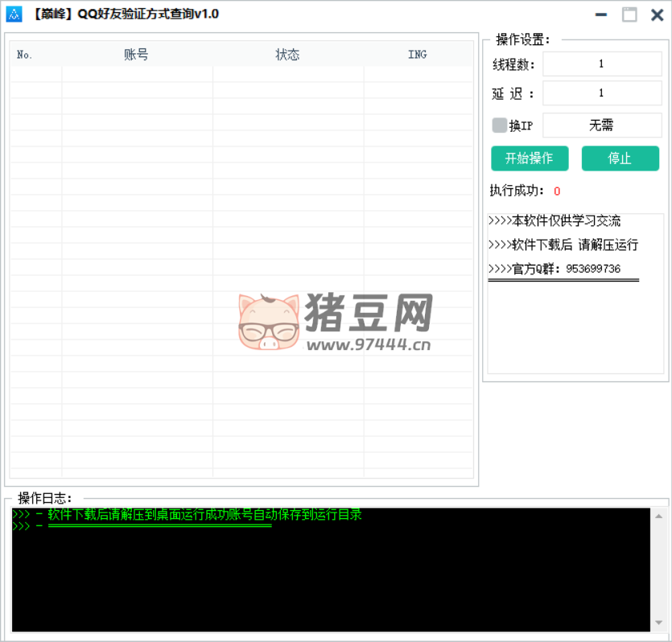Minimize the QQ好友验证方式查询 window
This screenshot has width=672, height=642.
click(600, 14)
